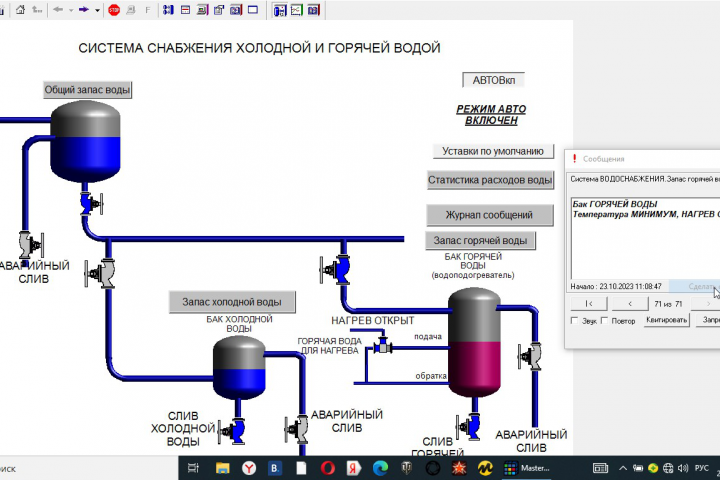Click the last dark-blue screen toolbar icon

pyautogui.click(x=314, y=10)
